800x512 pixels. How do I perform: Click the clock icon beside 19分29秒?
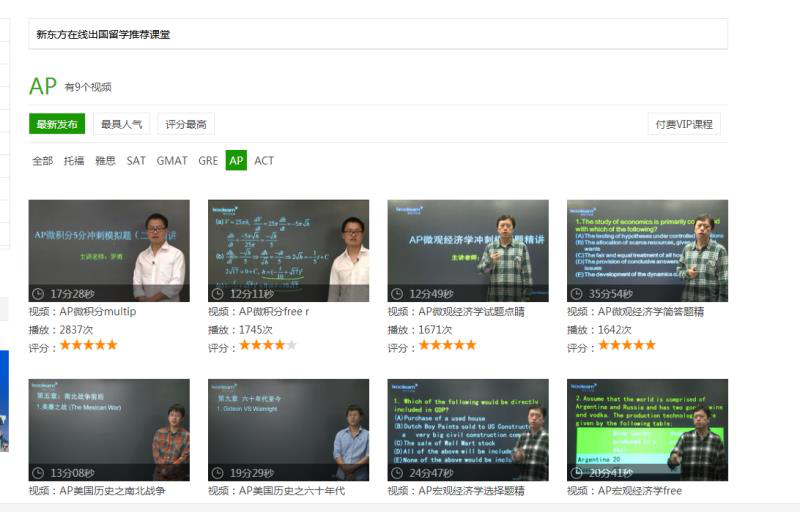(218, 473)
